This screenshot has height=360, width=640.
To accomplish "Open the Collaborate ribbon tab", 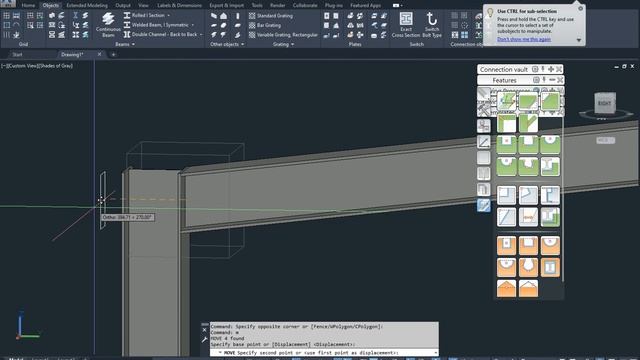I will point(305,5).
